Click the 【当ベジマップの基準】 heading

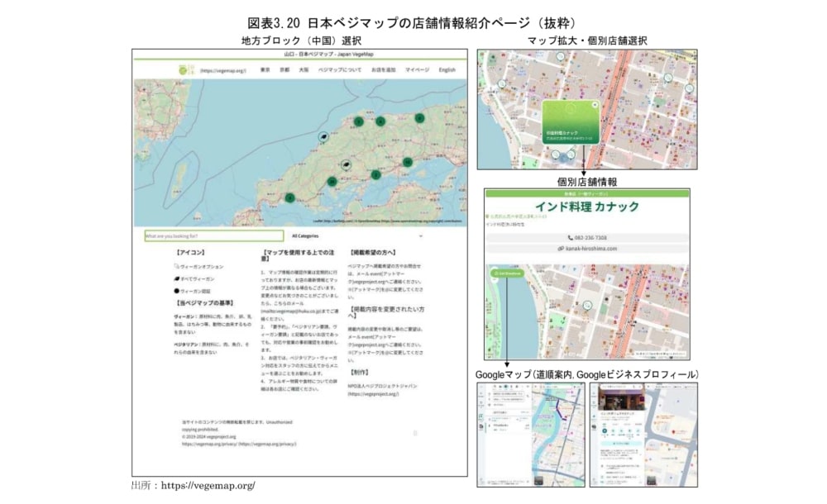204,303
